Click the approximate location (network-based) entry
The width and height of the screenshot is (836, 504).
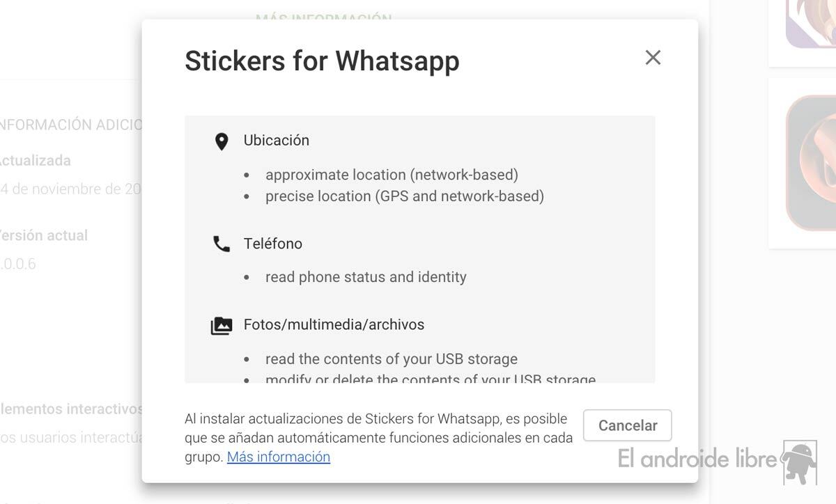pos(392,175)
